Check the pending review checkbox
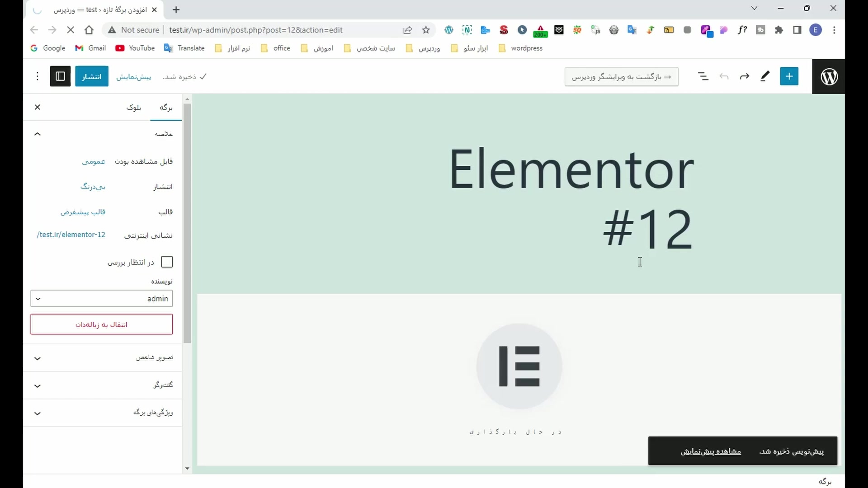This screenshot has height=488, width=868. click(167, 262)
